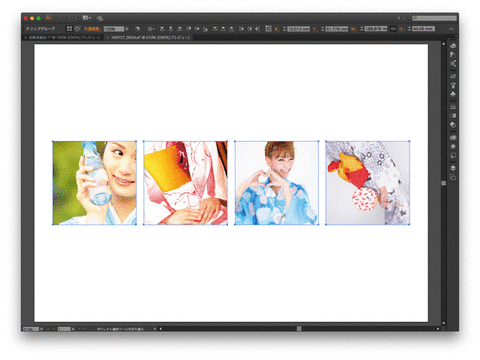Open the control bar panel menu
The height and width of the screenshot is (360, 480).
click(x=451, y=29)
